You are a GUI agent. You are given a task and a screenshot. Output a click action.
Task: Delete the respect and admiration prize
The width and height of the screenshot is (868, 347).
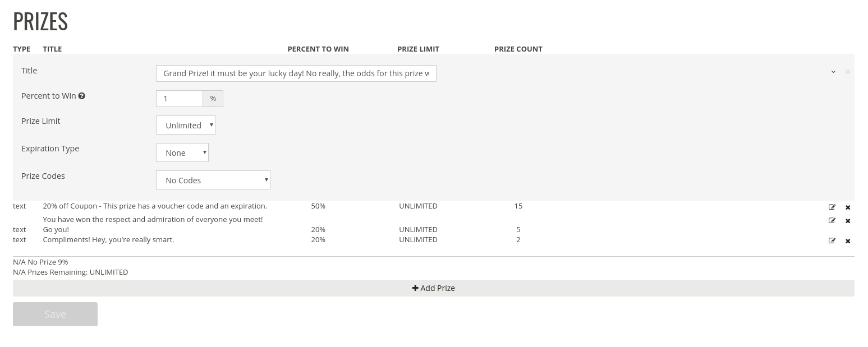(x=848, y=221)
